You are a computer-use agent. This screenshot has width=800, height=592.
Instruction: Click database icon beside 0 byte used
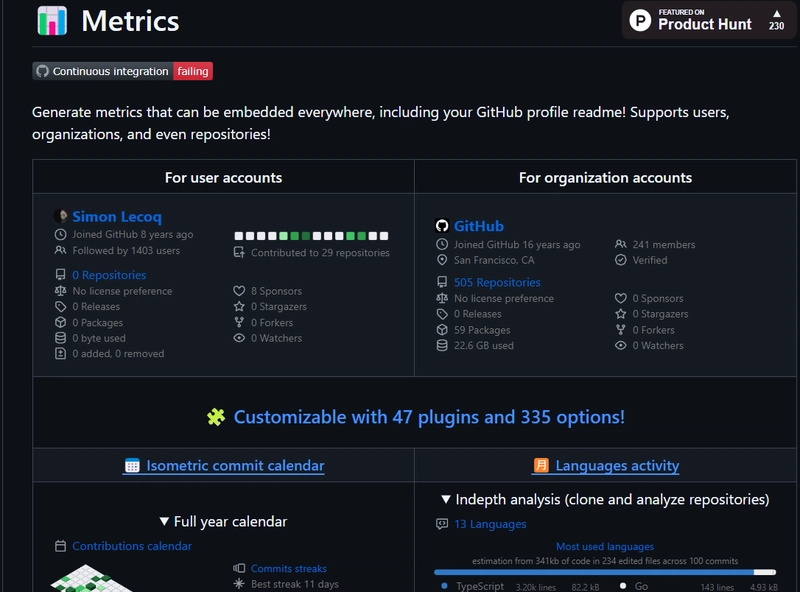click(60, 338)
